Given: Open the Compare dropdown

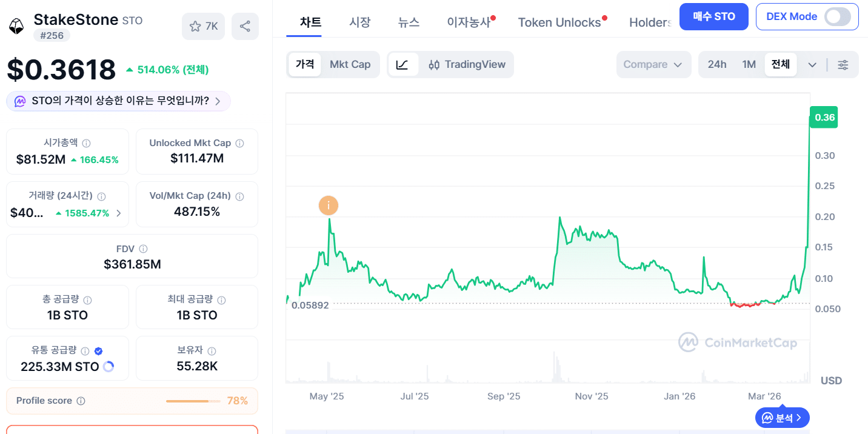Looking at the screenshot, I should coord(653,64).
